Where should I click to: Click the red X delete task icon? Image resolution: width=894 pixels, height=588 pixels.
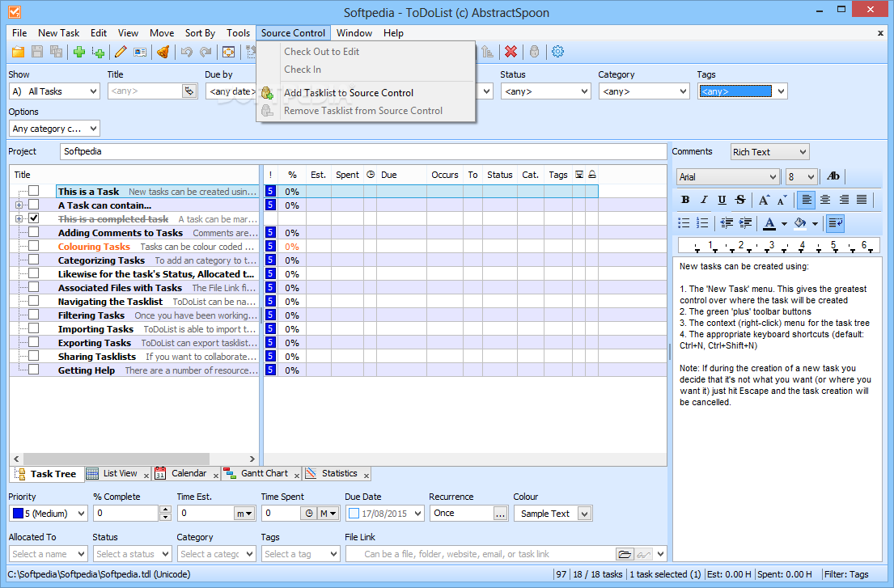point(511,52)
